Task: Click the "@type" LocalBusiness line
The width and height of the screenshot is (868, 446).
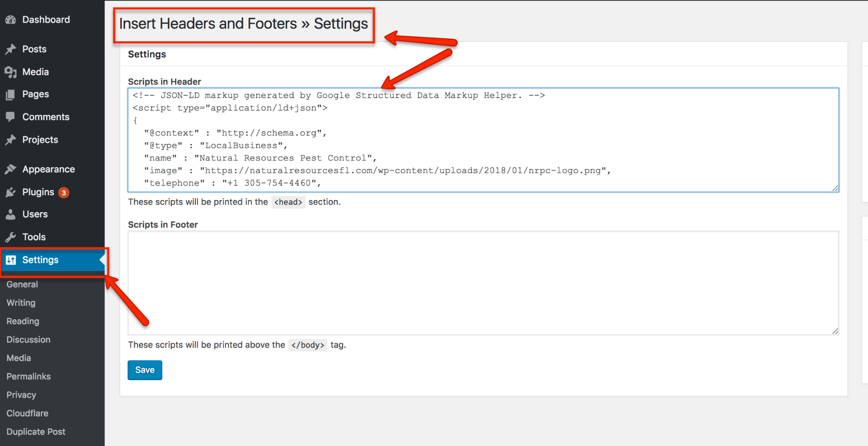Action: (x=215, y=145)
